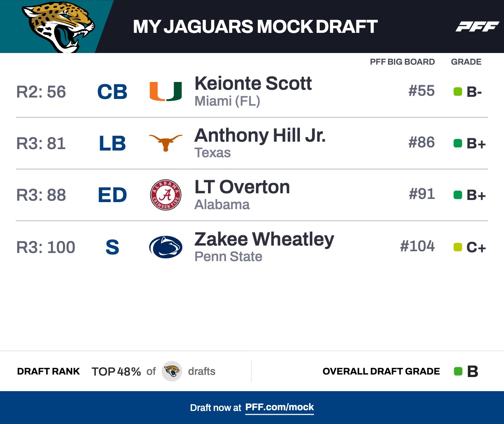Select player name Anthony Hill Jr.
The width and height of the screenshot is (504, 424).
pyautogui.click(x=260, y=135)
